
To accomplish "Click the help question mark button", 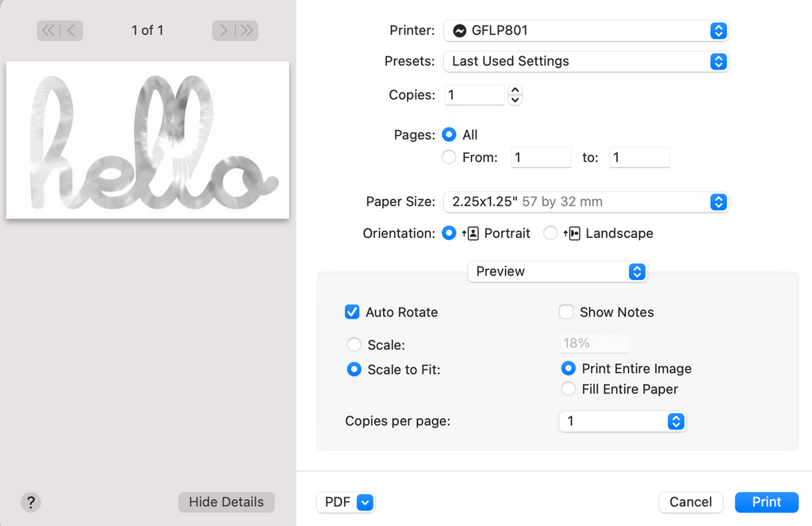I will click(x=30, y=502).
